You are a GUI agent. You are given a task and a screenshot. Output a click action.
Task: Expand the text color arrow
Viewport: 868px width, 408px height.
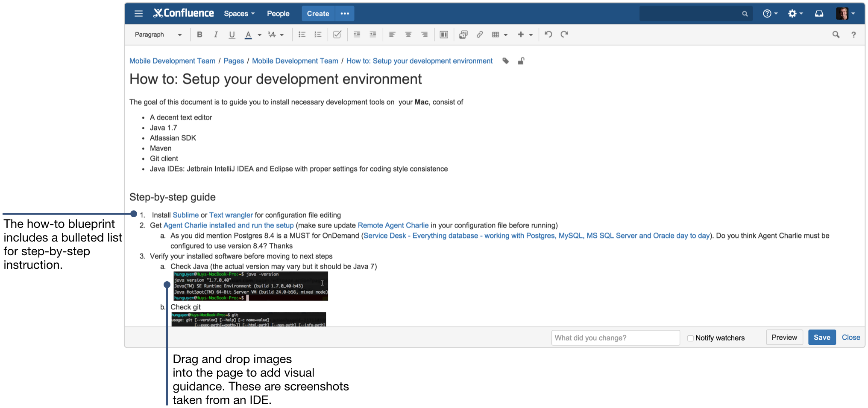pos(259,35)
